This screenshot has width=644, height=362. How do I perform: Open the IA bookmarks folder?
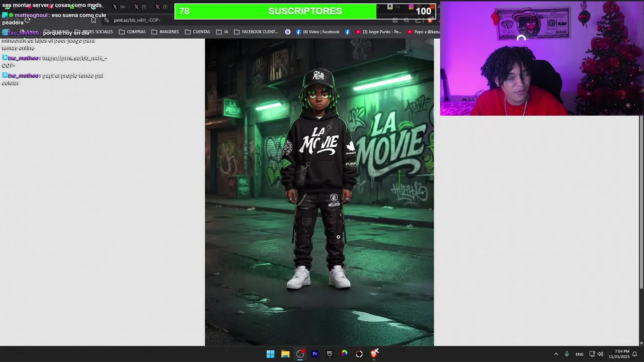(x=222, y=32)
